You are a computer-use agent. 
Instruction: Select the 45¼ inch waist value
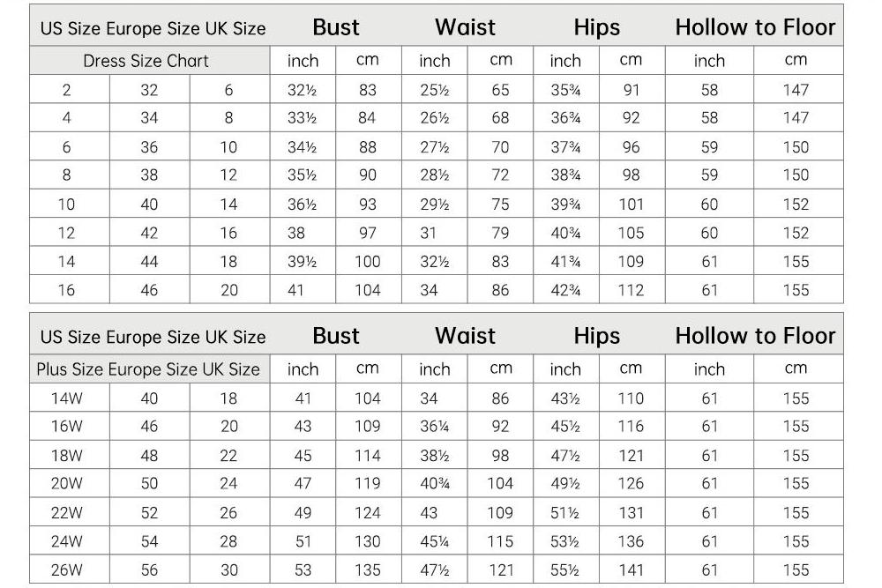435,541
